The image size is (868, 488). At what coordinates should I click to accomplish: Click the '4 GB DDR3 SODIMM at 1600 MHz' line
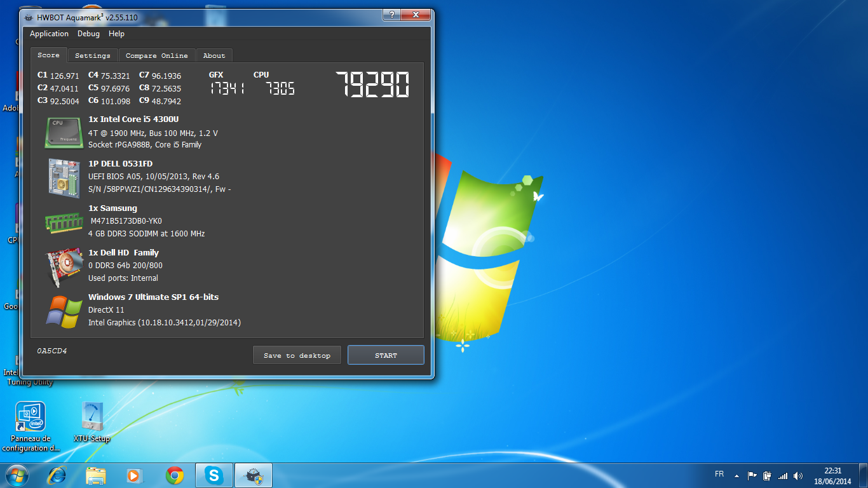click(x=147, y=234)
